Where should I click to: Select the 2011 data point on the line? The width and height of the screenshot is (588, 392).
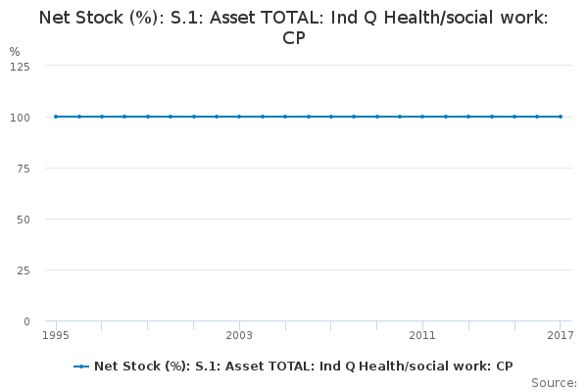click(422, 117)
